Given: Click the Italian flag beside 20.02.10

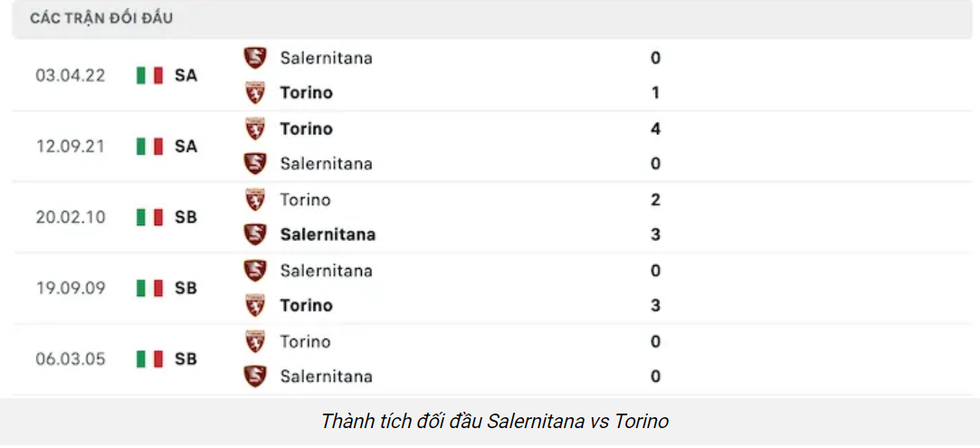Looking at the screenshot, I should tap(150, 217).
